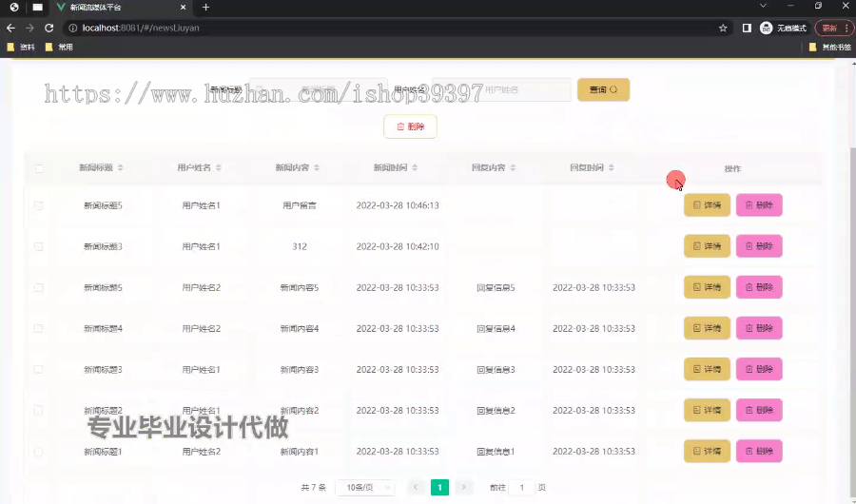The width and height of the screenshot is (856, 504).
Task: Delete the 新闻内容3 row
Action: click(759, 369)
